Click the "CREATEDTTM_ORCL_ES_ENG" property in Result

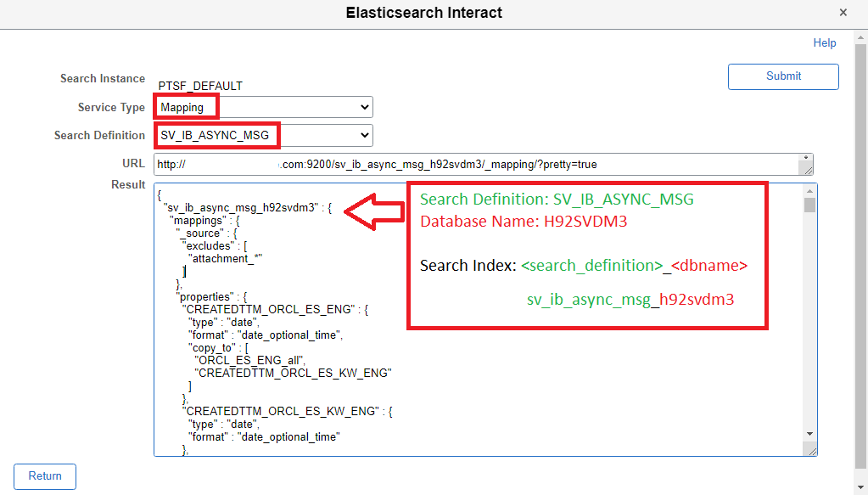point(268,310)
